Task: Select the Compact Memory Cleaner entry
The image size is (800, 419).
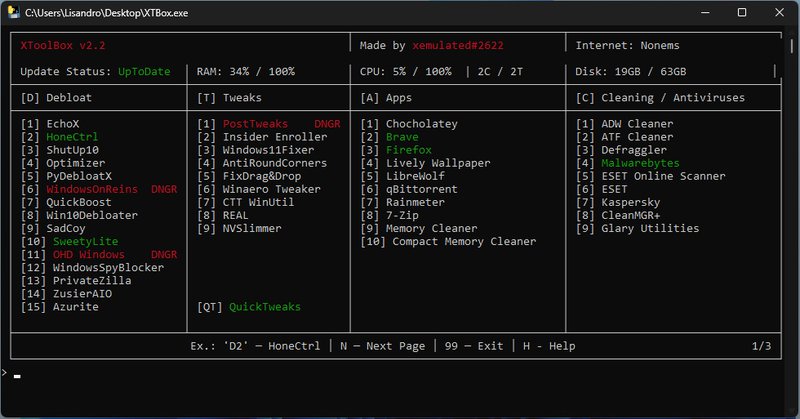Action: (448, 241)
